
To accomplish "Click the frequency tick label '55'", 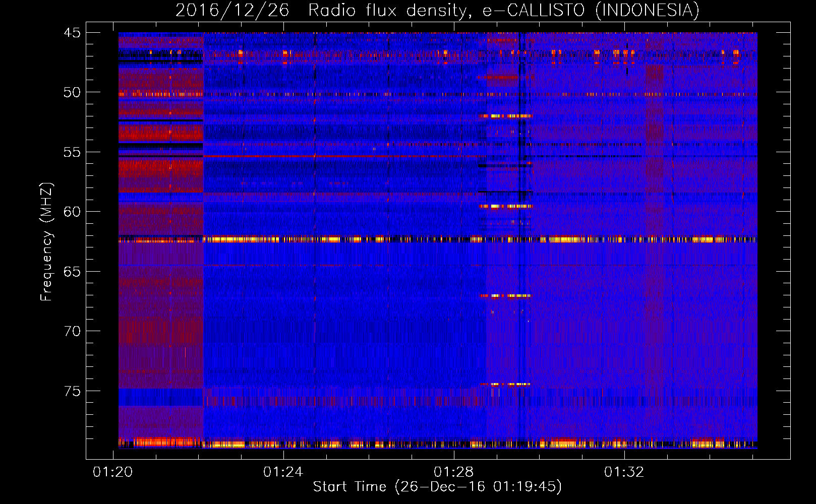I will click(72, 152).
